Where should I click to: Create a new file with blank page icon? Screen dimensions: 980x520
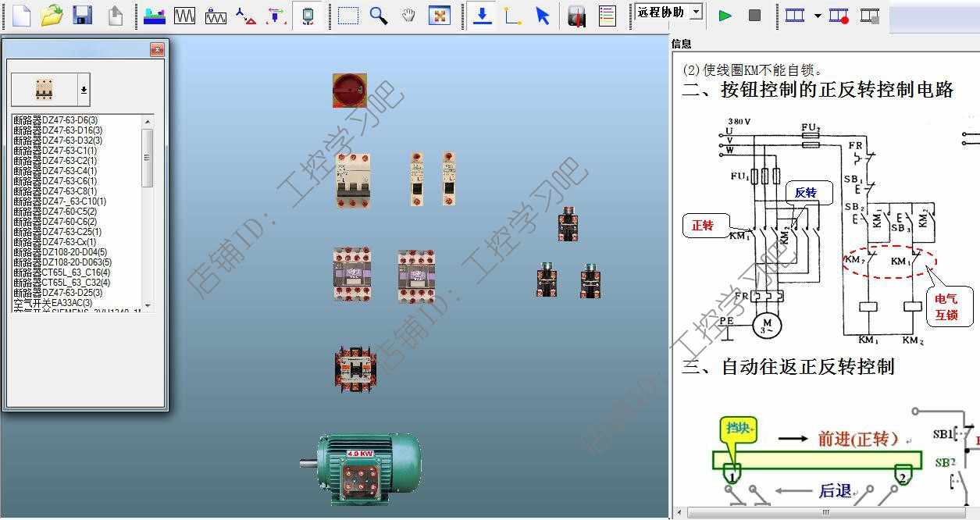tap(21, 15)
